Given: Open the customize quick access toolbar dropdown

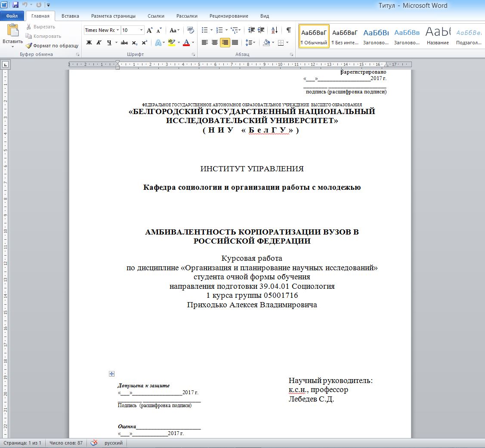Looking at the screenshot, I should point(48,5).
